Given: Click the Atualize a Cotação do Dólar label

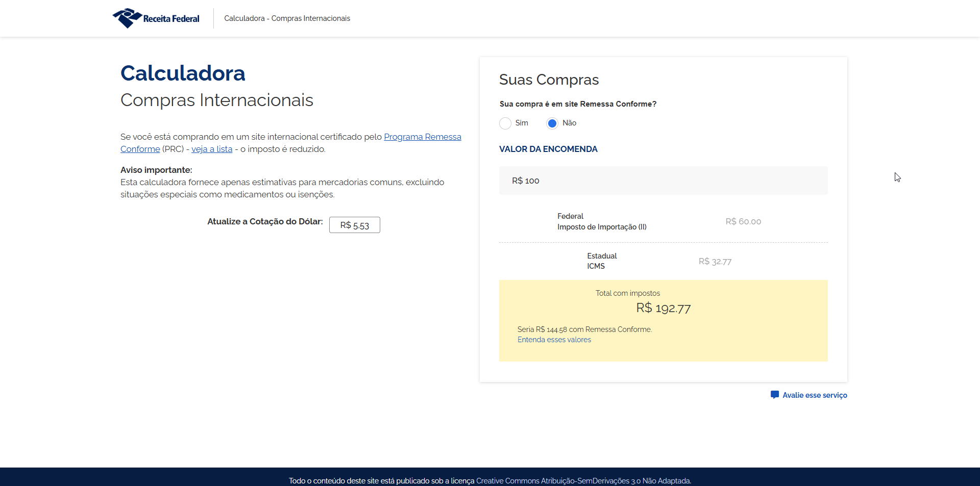Looking at the screenshot, I should [x=265, y=221].
